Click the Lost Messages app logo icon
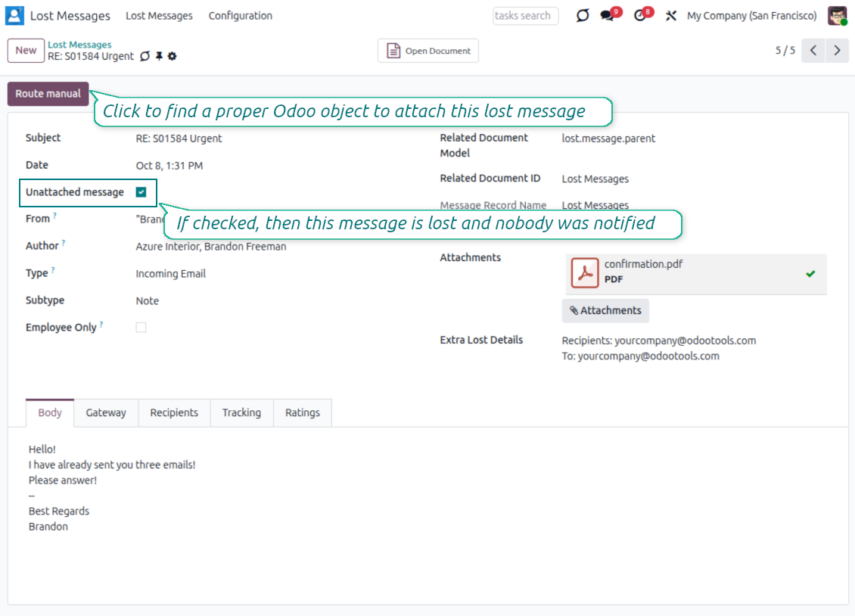 tap(14, 16)
